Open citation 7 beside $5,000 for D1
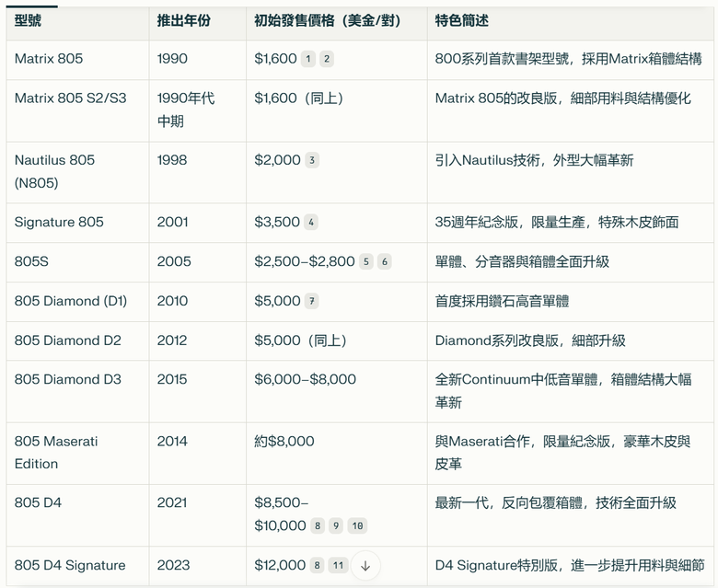Screen dimensions: 718x588 click(312, 301)
